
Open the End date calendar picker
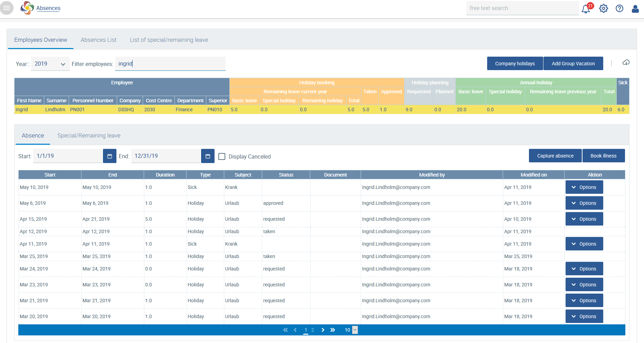tap(208, 156)
